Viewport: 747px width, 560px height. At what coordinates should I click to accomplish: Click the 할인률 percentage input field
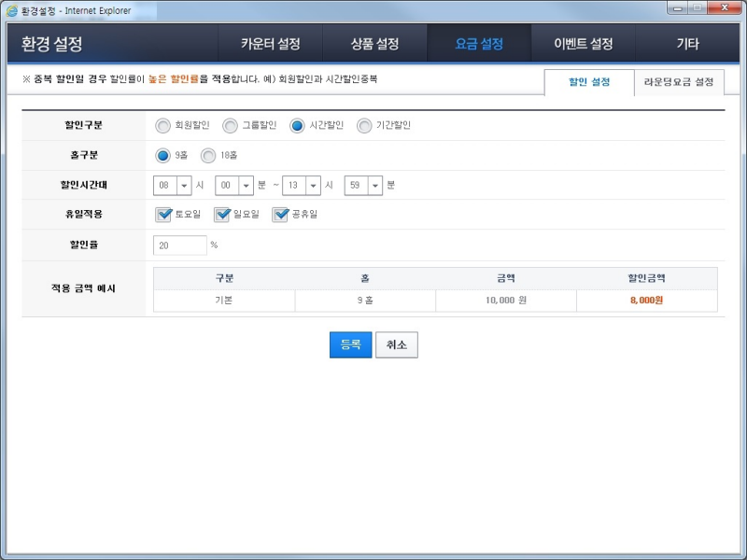coord(179,245)
